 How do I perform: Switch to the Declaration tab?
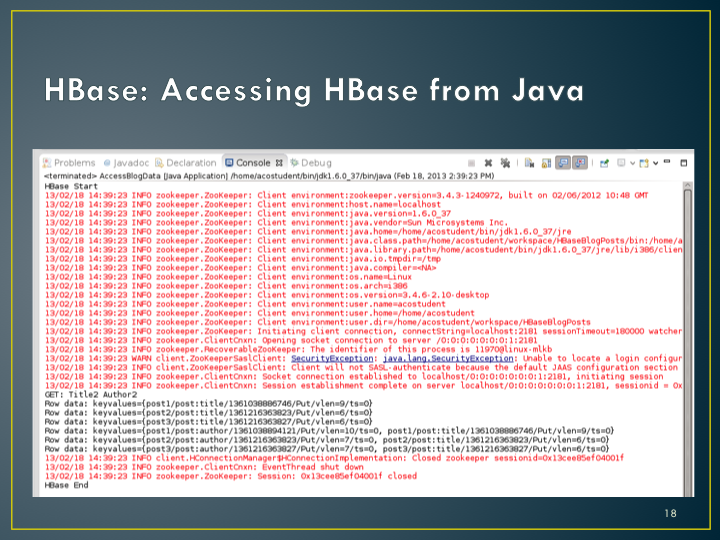tap(186, 163)
